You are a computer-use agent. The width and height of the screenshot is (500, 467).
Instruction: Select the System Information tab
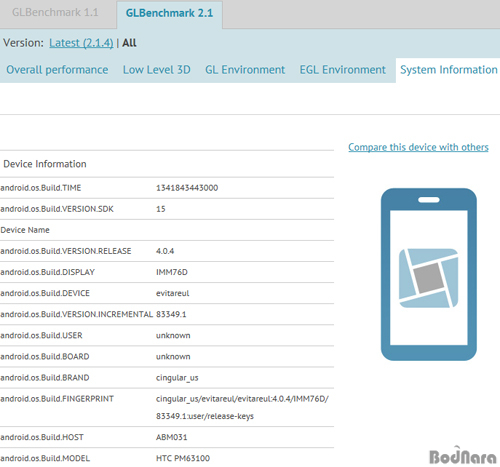click(x=449, y=70)
